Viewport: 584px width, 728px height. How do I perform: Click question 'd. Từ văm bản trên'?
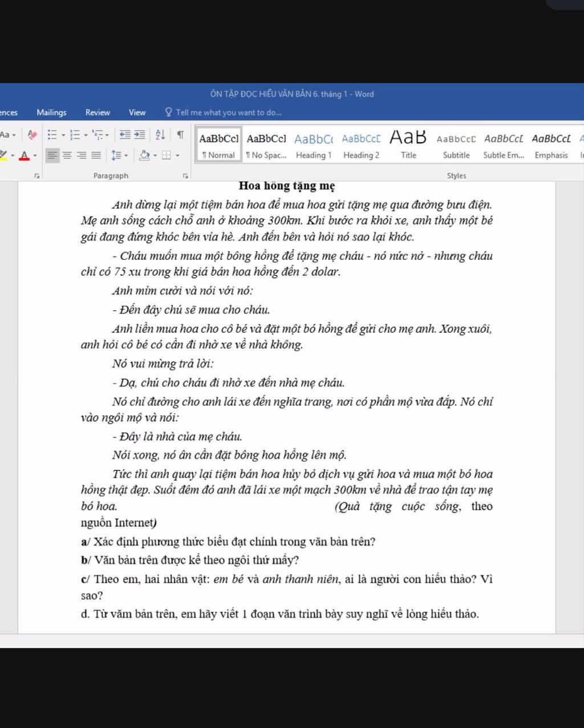coord(280,614)
